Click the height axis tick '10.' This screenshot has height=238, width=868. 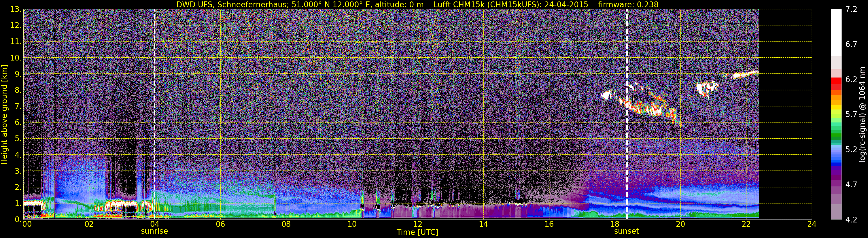pos(16,58)
